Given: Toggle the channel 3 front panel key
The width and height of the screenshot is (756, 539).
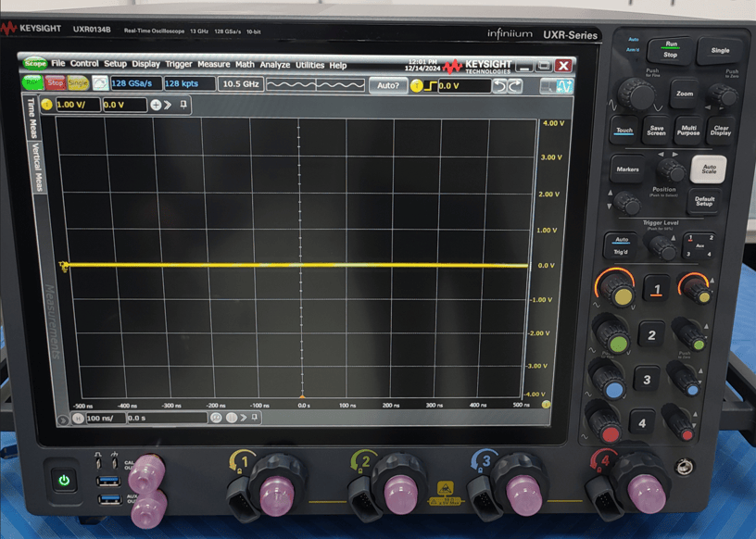Looking at the screenshot, I should (647, 380).
